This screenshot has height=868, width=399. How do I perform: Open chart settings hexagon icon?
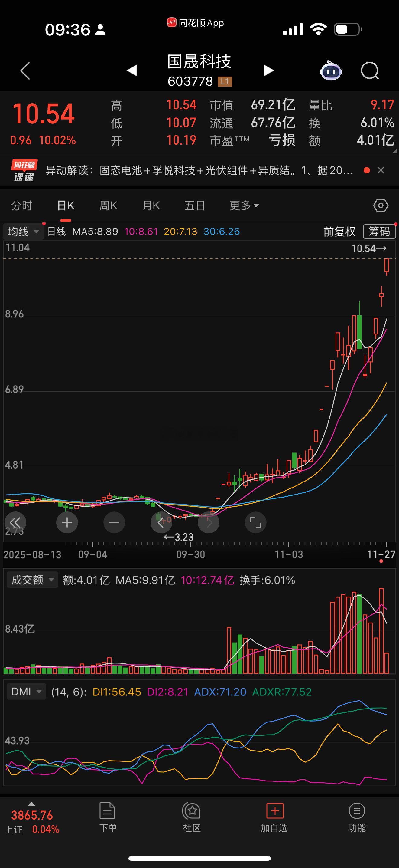click(381, 205)
